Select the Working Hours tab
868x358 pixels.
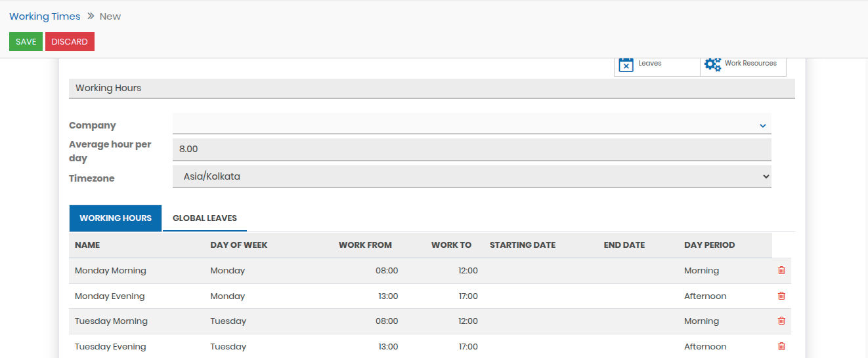(x=116, y=218)
